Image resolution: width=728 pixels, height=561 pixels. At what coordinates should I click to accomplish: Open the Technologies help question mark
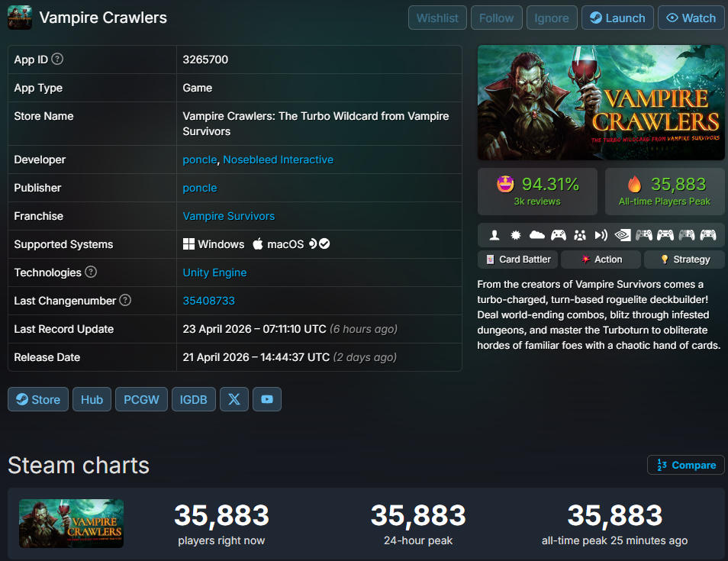(91, 272)
